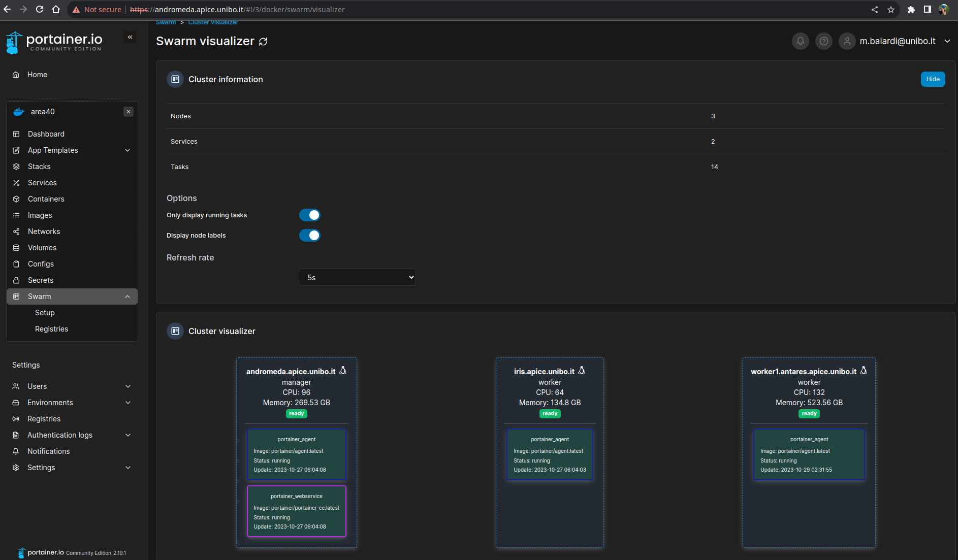Image resolution: width=958 pixels, height=560 pixels.
Task: Click the browser bookmark star icon
Action: 890,10
